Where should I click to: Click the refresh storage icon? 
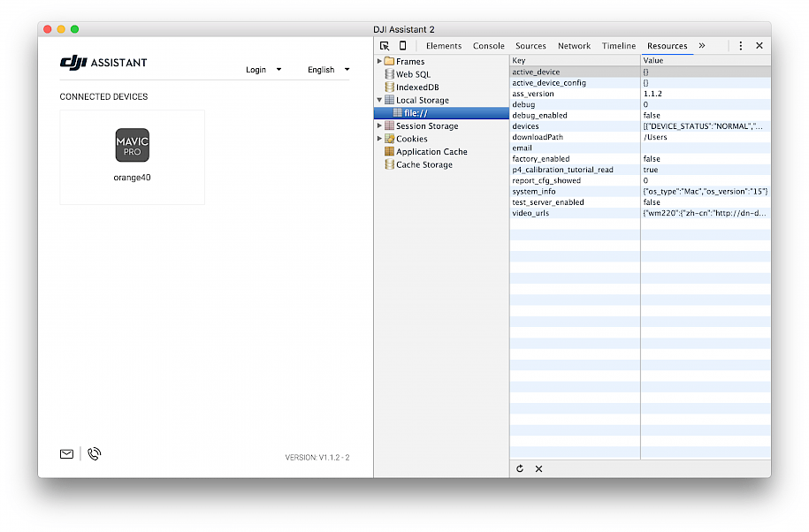520,468
